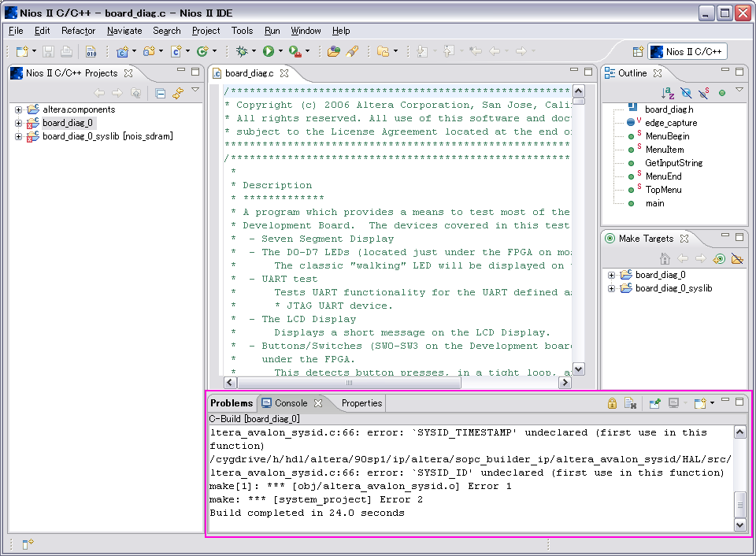This screenshot has width=756, height=556.
Task: Open dropdown arrow next to Debug icon
Action: [x=254, y=51]
